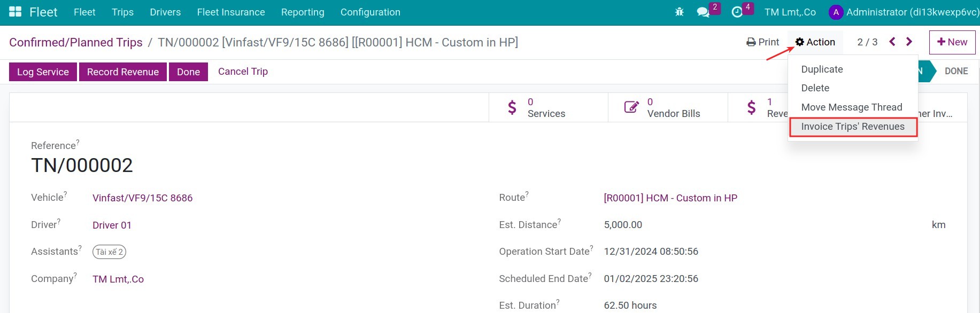Open the Print dropdown
This screenshot has height=313, width=980.
[x=762, y=42]
